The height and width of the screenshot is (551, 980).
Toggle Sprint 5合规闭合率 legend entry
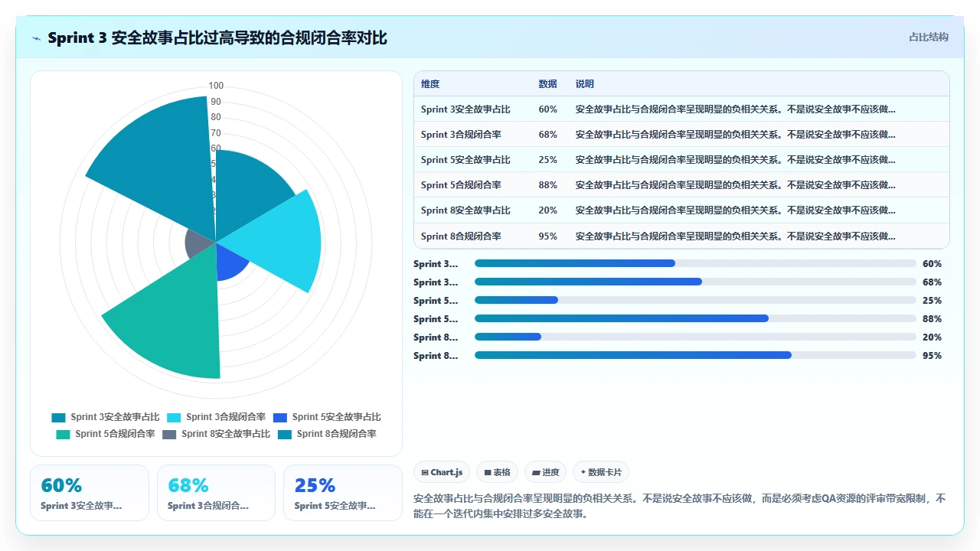click(x=105, y=434)
